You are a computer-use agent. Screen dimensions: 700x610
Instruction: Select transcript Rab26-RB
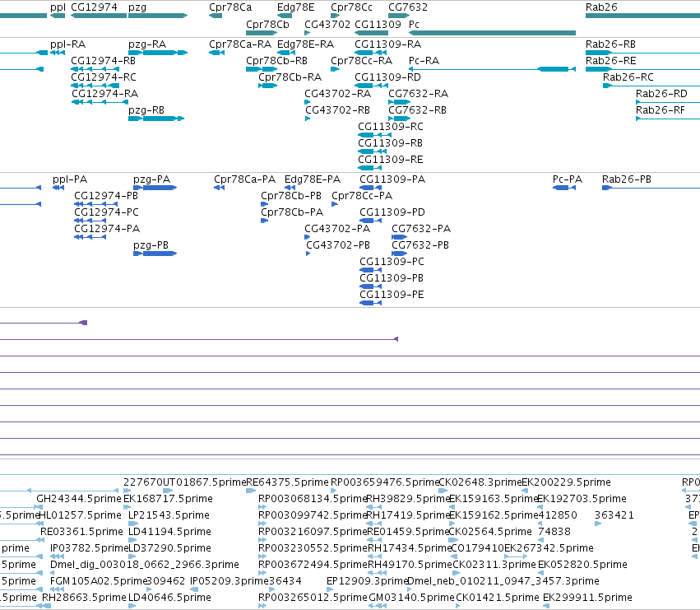click(610, 44)
